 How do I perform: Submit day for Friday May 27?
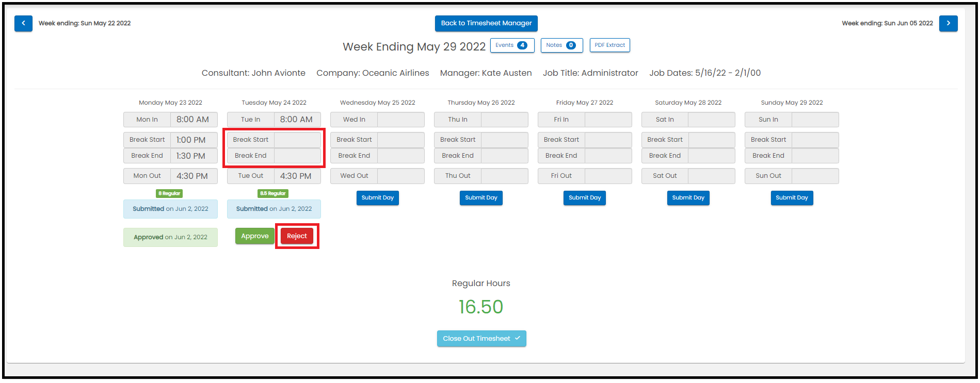pyautogui.click(x=585, y=198)
